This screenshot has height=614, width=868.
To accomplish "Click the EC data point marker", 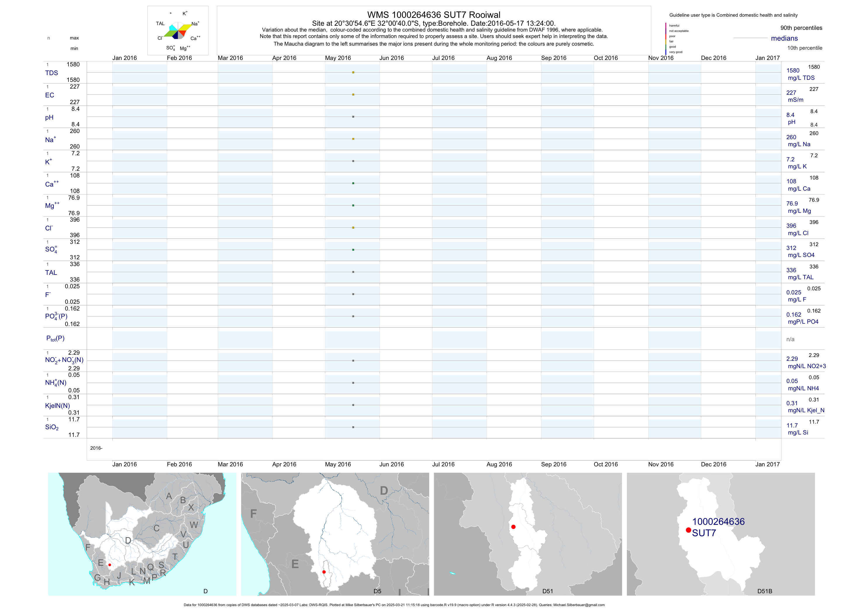I will point(353,94).
